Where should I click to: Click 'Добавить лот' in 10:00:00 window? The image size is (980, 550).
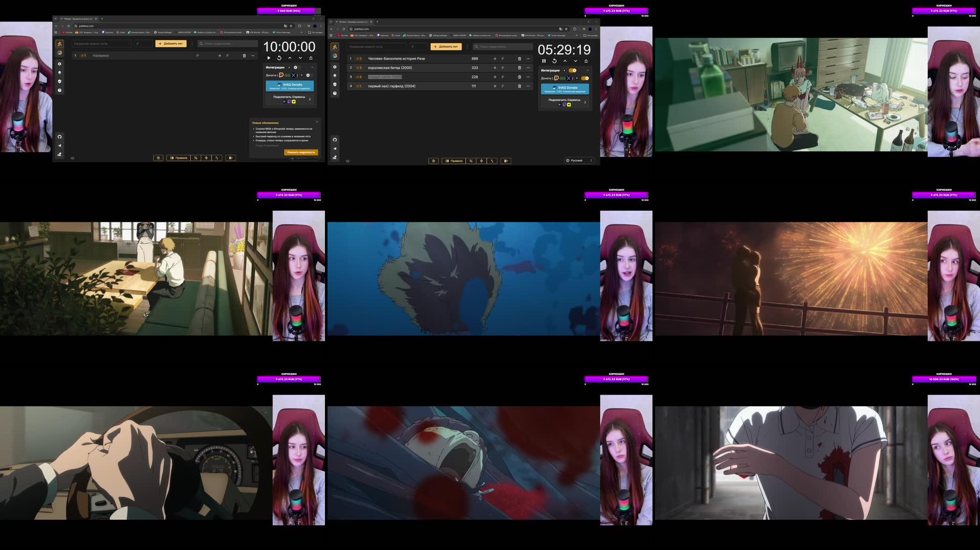tap(171, 43)
